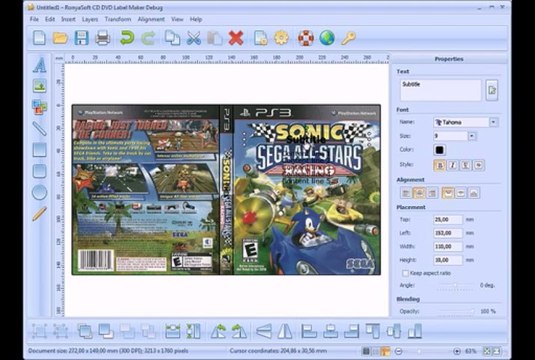This screenshot has height=360, width=535.
Task: Open the Insert menu
Action: click(68, 19)
